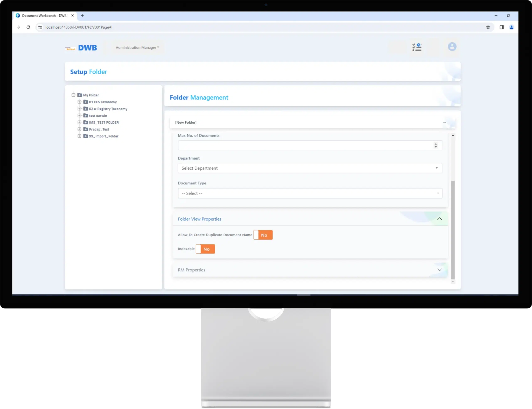Viewport: 532px width, 409px height.
Task: Click the Pradap_Test folder icon
Action: point(86,129)
